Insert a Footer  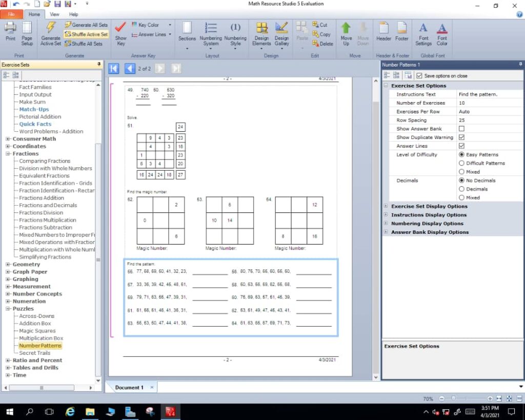(402, 32)
